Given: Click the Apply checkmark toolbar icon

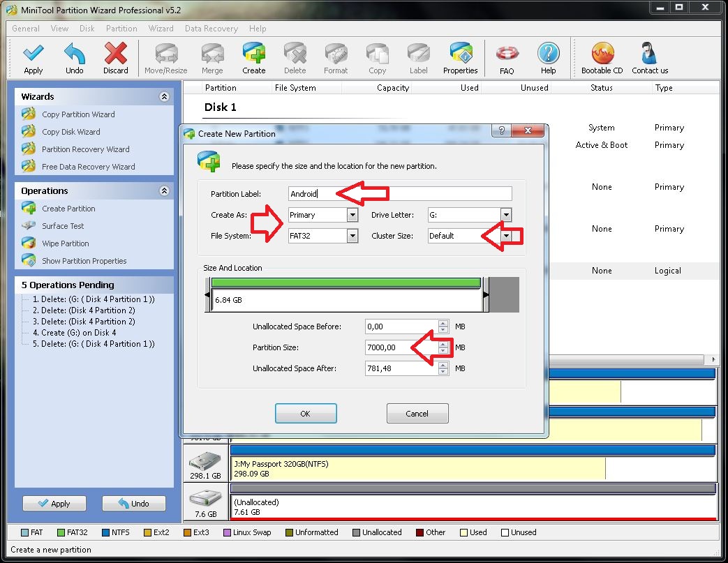Looking at the screenshot, I should tap(34, 58).
